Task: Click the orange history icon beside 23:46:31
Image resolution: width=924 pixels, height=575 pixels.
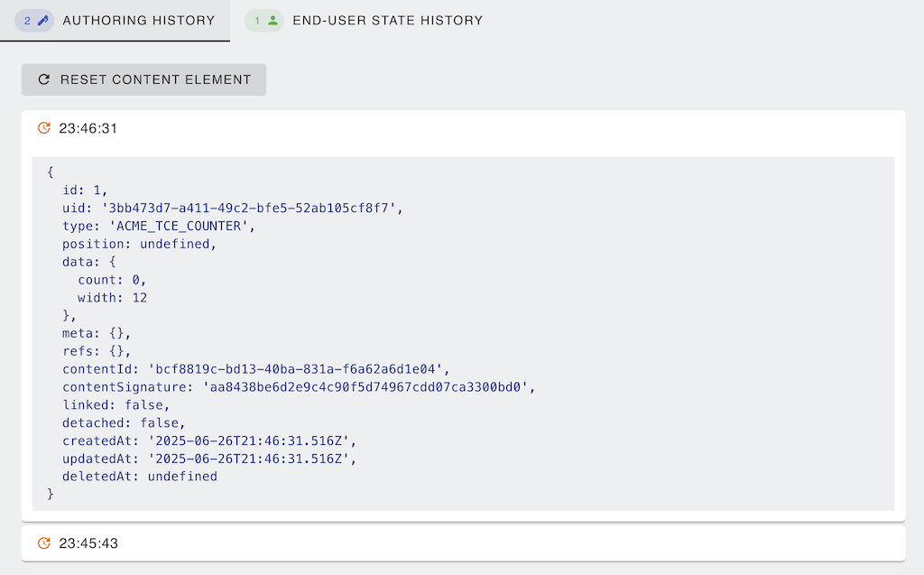Action: 43,128
